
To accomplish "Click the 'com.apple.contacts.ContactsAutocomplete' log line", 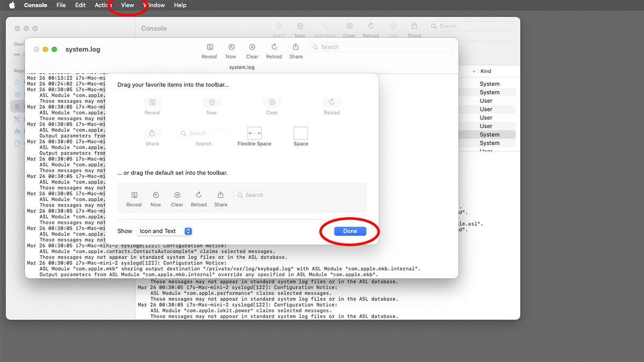I will (x=157, y=251).
